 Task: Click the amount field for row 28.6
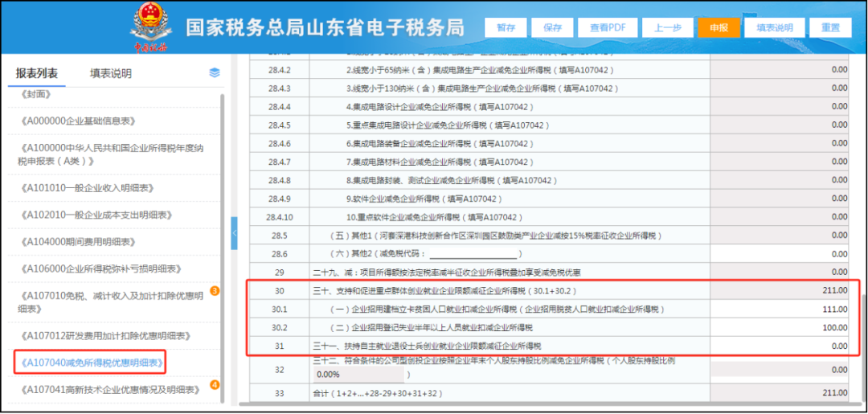coord(780,254)
